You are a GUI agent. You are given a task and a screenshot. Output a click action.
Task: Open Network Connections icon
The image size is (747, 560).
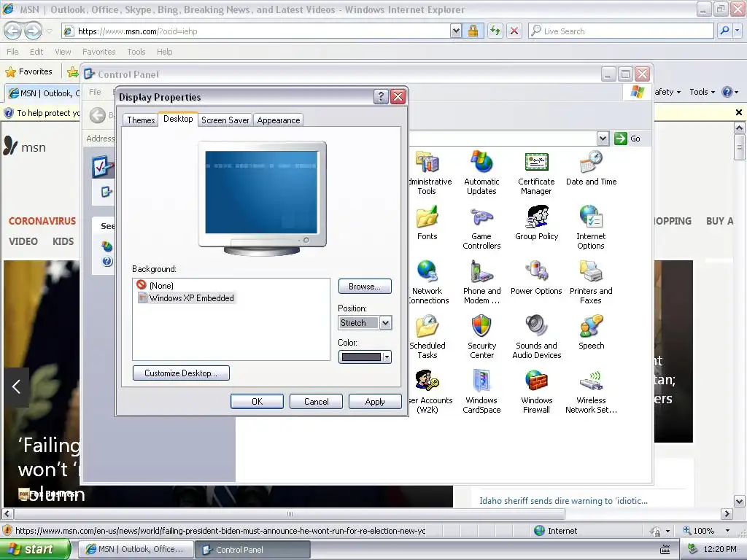(x=429, y=282)
